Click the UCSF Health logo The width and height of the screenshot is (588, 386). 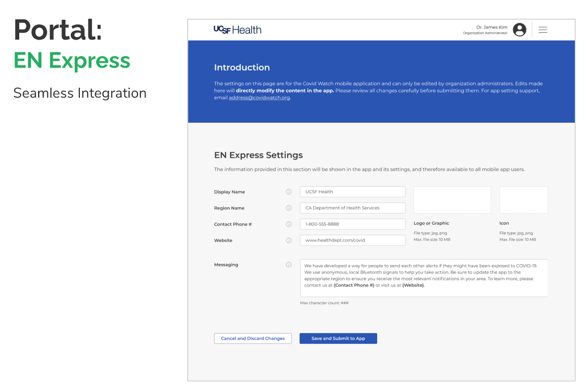coord(237,30)
